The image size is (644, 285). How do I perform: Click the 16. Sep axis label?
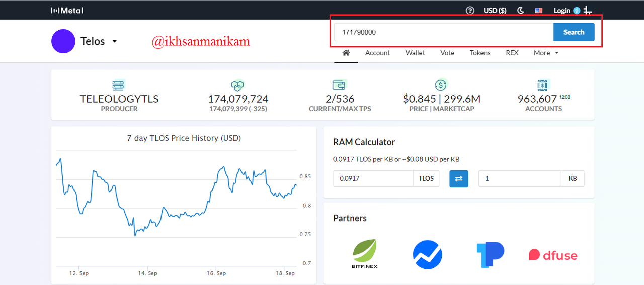coord(216,273)
